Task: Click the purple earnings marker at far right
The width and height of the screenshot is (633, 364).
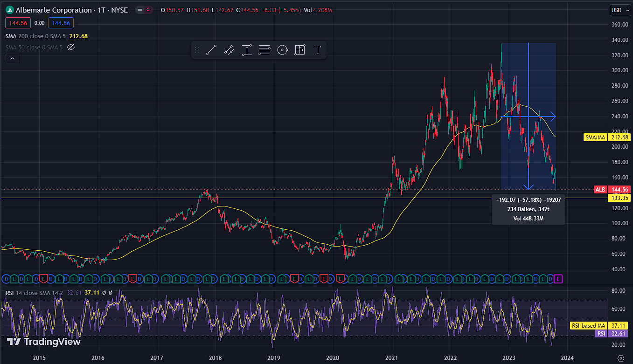Action: 559,279
